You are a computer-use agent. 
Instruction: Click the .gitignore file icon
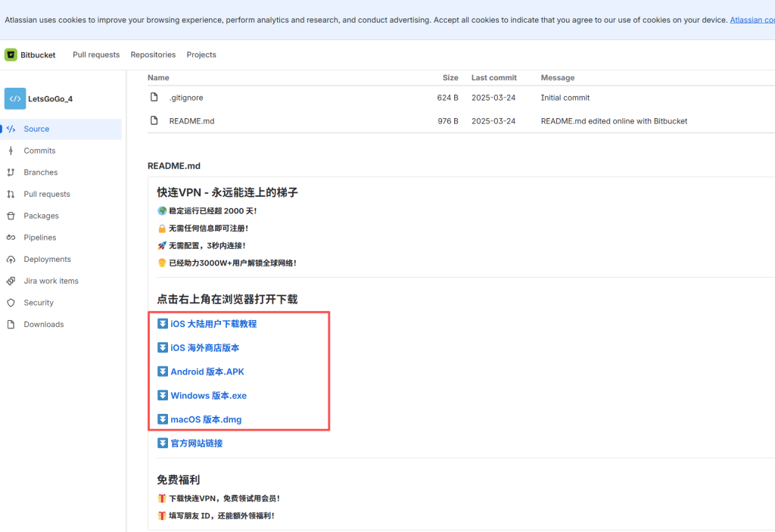coord(154,98)
